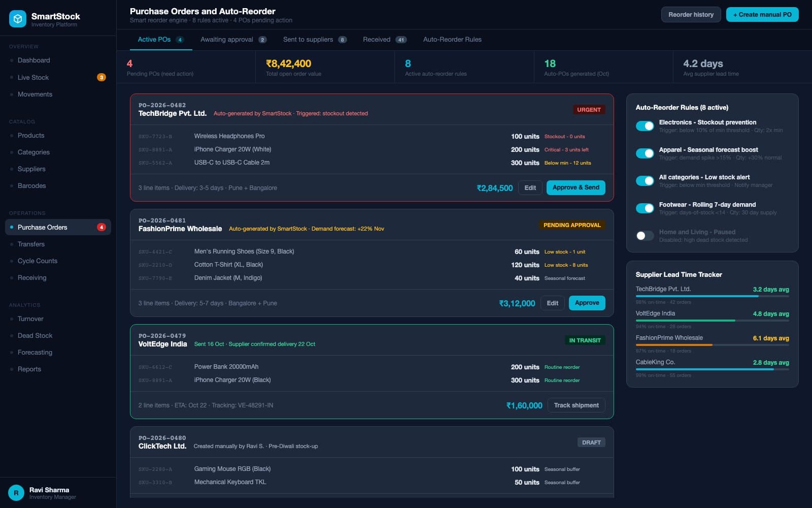Viewport: 812px width, 508px height.
Task: Select the Wireless Headphones Pro line item
Action: click(x=371, y=136)
